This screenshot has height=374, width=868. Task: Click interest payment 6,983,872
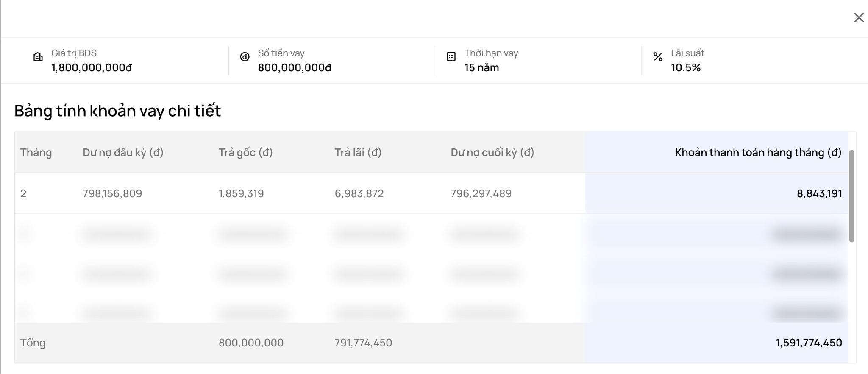(x=359, y=193)
